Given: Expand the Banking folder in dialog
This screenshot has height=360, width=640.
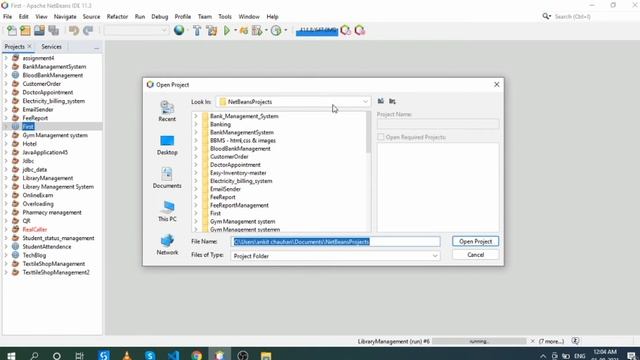Looking at the screenshot, I should point(196,124).
